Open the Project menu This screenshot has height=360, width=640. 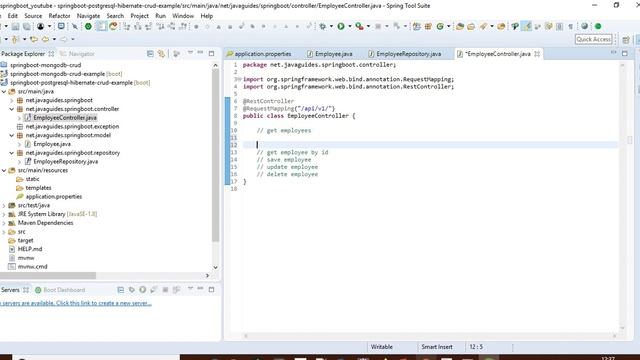click(x=140, y=16)
